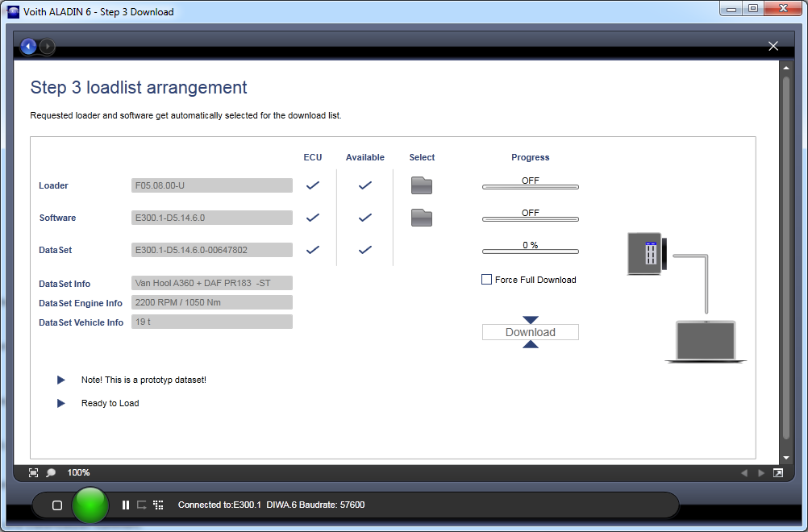Screen dimensions: 808x532
Task: Click the Baudrate: 57600 status text
Action: click(x=332, y=505)
